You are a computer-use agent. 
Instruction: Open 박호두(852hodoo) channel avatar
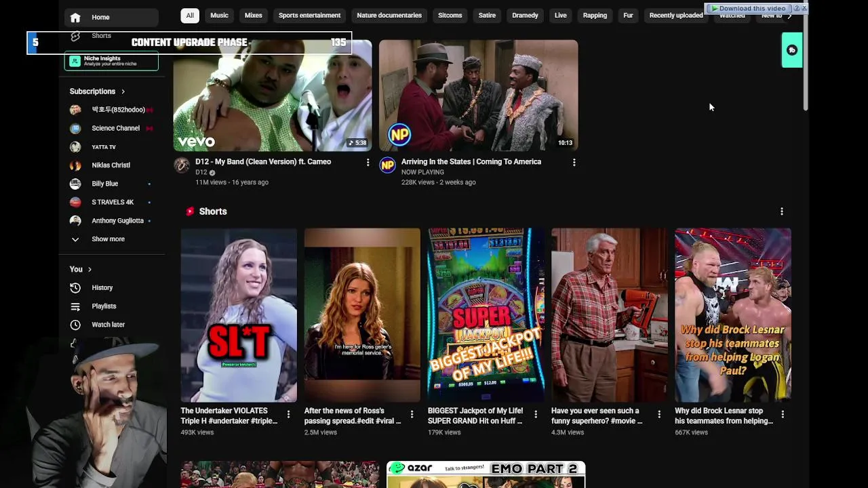[75, 110]
